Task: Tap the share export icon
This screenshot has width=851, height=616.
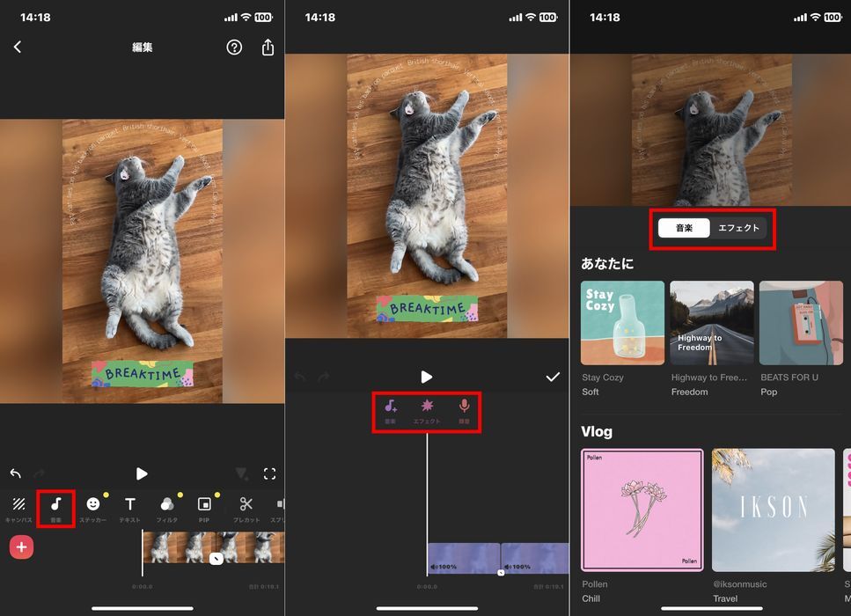Action: (268, 48)
